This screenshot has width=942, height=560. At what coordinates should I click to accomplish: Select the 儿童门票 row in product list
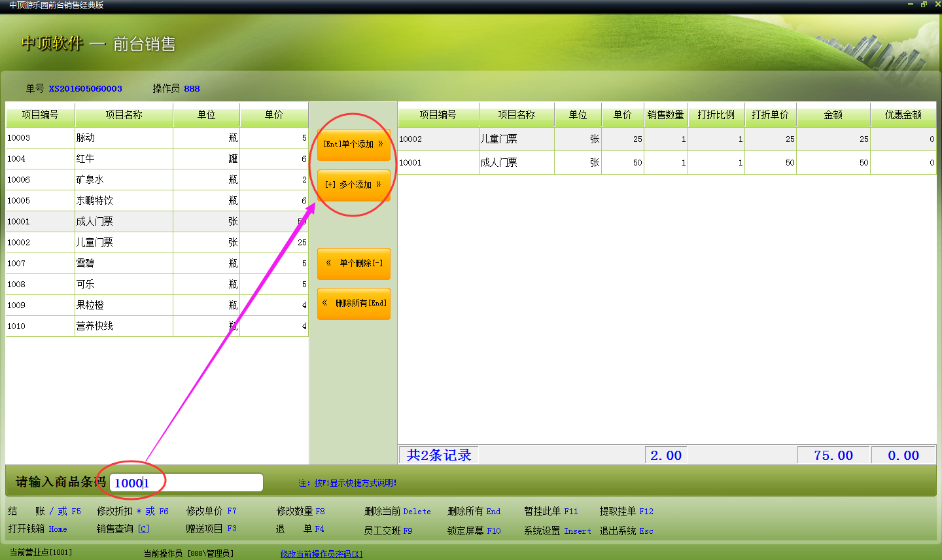point(157,242)
